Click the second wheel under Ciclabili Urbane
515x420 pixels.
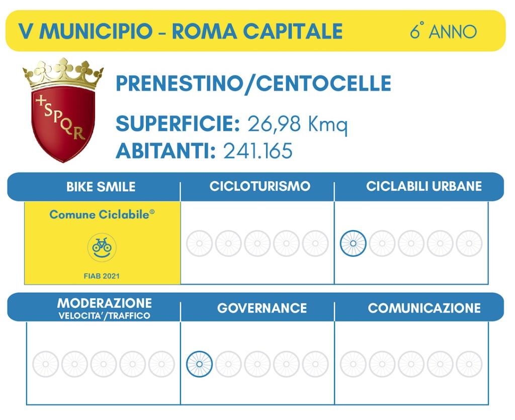pyautogui.click(x=382, y=243)
